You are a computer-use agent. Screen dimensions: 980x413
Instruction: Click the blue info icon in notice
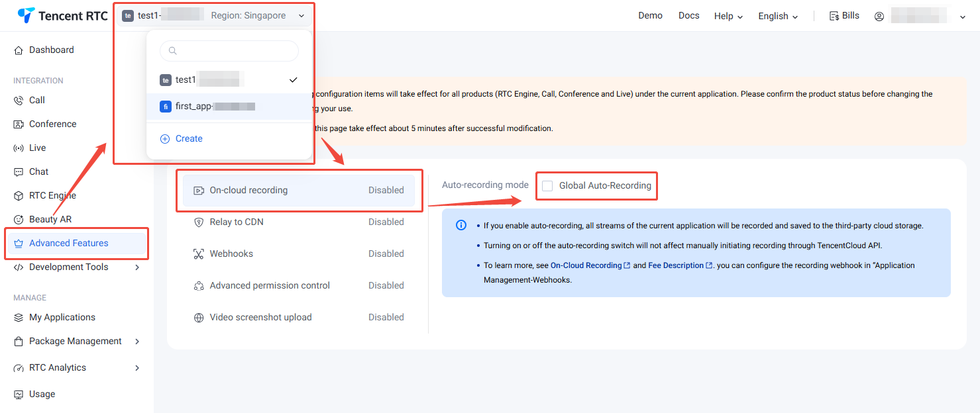tap(461, 226)
